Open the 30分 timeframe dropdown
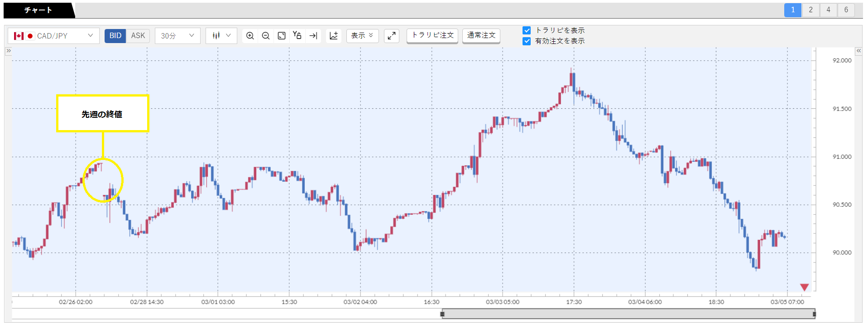 (x=177, y=36)
